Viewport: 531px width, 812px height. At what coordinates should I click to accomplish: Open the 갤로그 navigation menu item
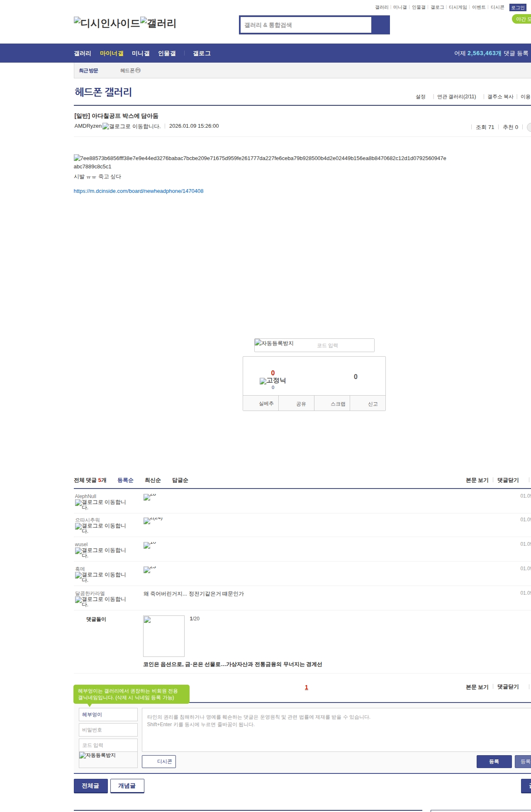pos(202,53)
